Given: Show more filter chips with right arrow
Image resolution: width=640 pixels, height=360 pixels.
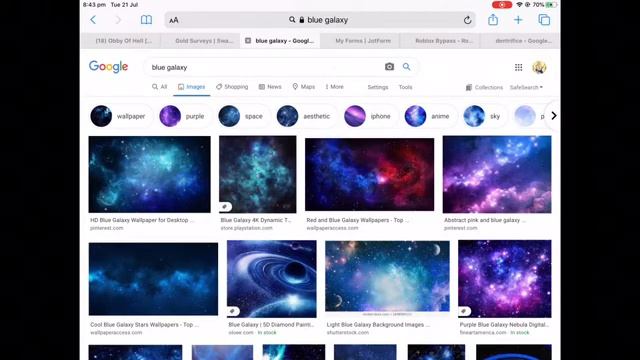Looking at the screenshot, I should (553, 116).
